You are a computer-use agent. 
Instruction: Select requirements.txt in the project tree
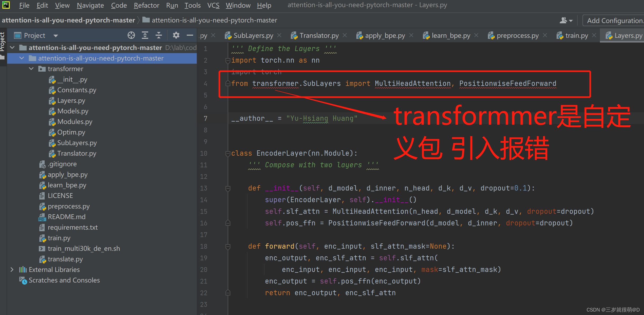point(68,227)
